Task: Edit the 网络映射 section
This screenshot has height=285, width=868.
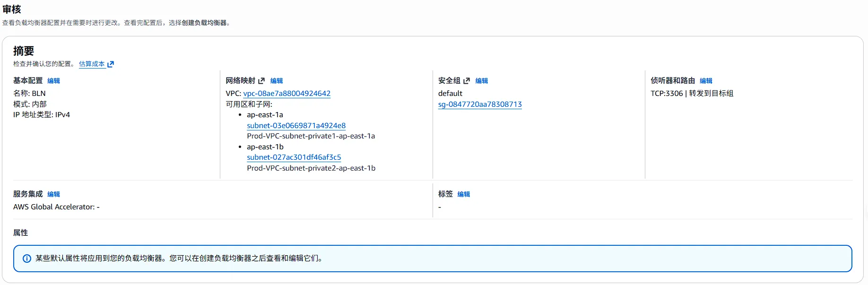Action: coord(277,81)
